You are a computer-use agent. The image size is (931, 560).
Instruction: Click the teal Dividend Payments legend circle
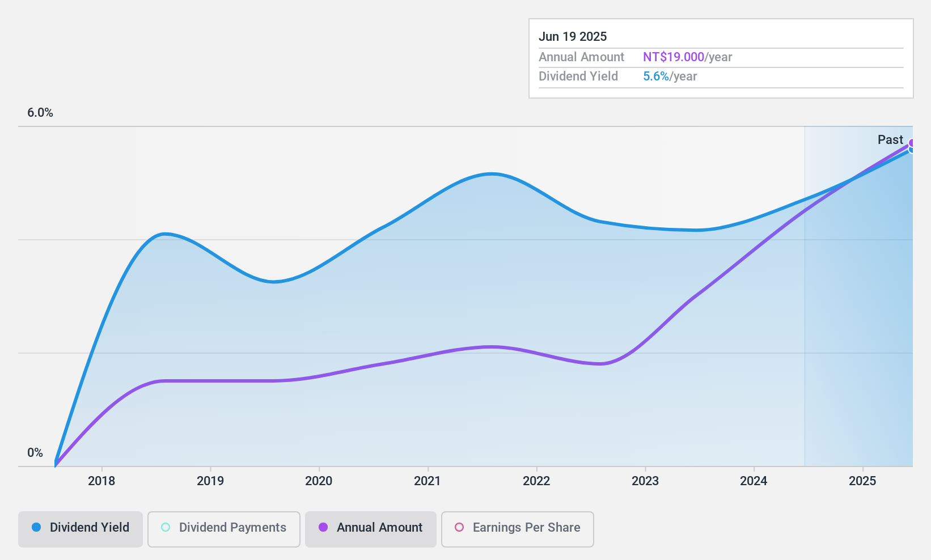point(166,527)
